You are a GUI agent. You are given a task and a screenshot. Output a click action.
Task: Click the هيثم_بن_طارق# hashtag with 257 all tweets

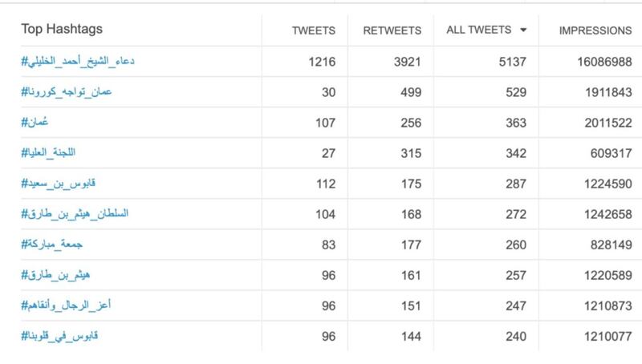pos(55,275)
